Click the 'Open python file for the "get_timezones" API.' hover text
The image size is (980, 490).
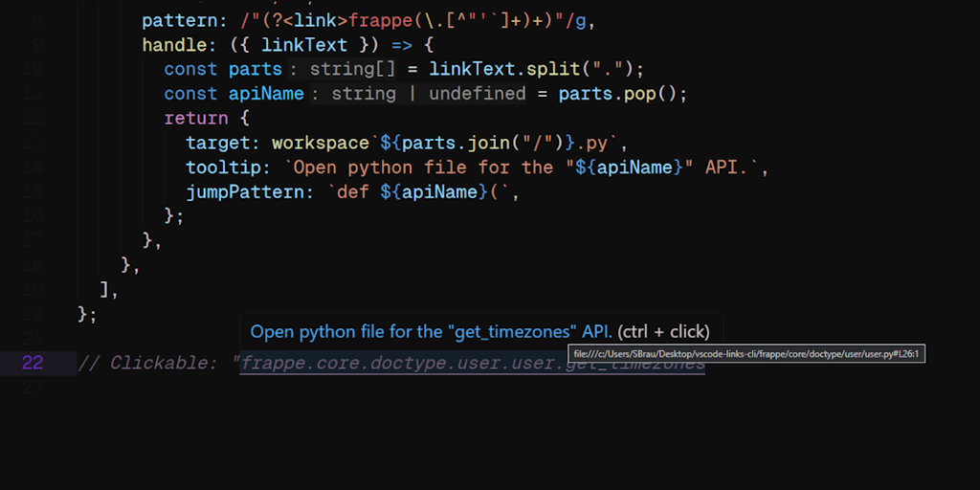pos(432,331)
